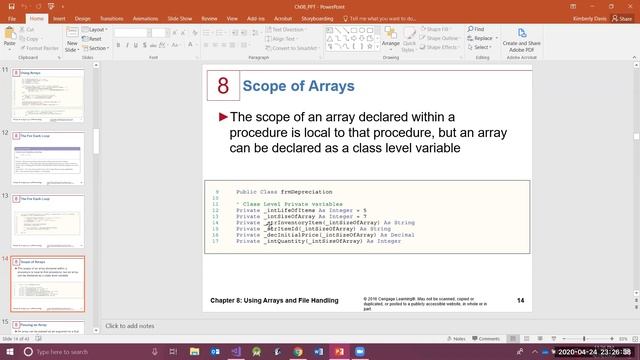Click the zoom out minus button
This screenshot has height=360, width=640.
(x=564, y=338)
